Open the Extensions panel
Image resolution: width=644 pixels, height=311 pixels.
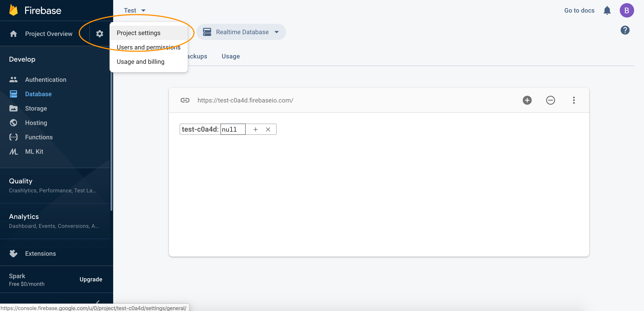40,253
